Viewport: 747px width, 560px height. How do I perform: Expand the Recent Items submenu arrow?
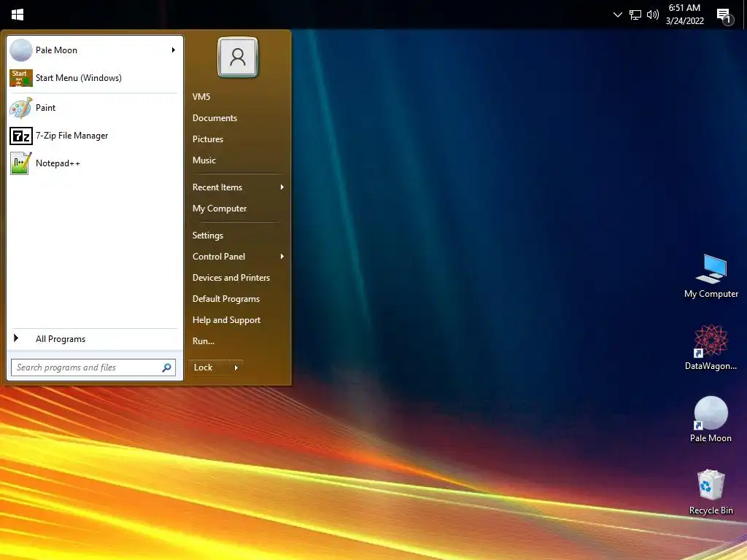click(x=282, y=187)
